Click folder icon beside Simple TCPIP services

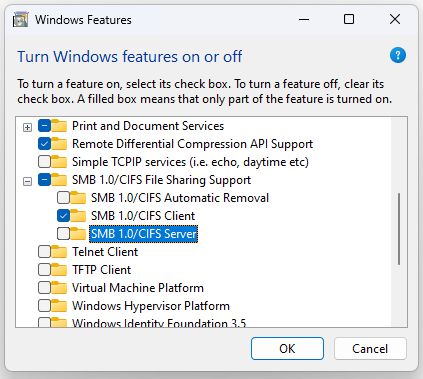tap(59, 162)
